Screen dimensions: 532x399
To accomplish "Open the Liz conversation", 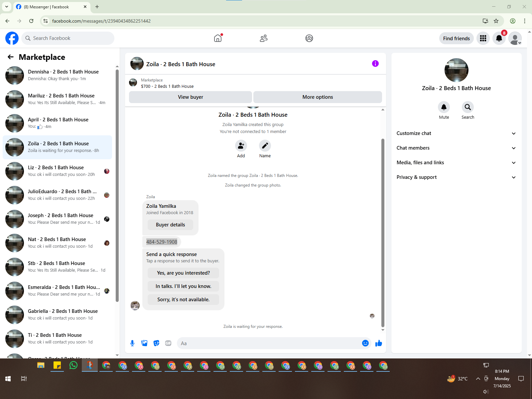I will [x=57, y=171].
